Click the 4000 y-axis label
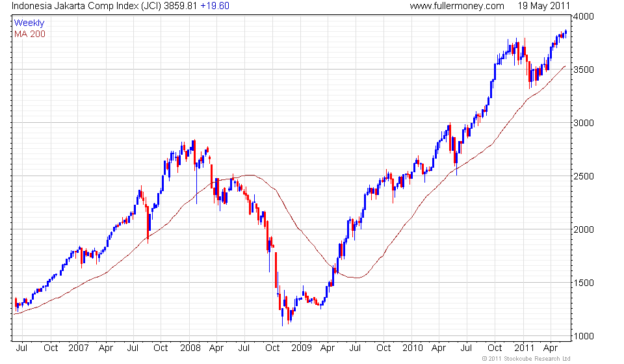This screenshot has width=624, height=364. [x=584, y=16]
